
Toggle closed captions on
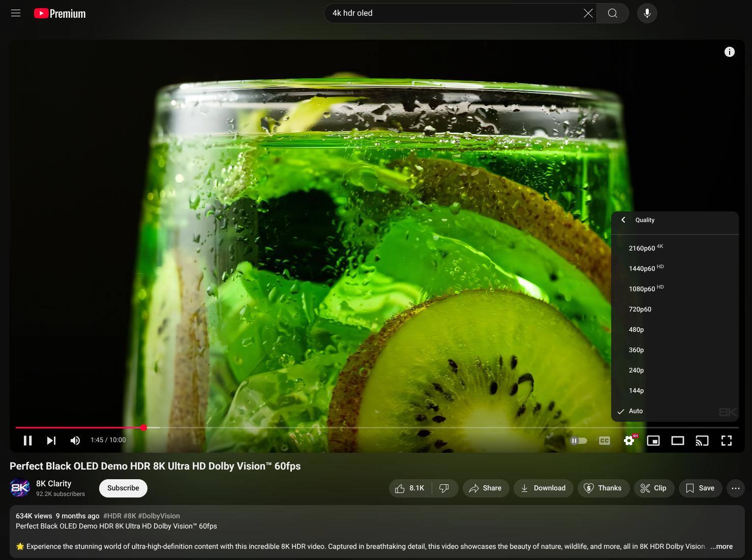(x=604, y=441)
